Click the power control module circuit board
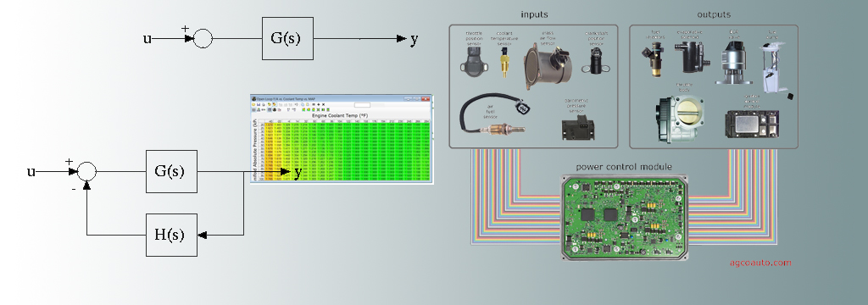Image resolution: width=868 pixels, height=305 pixels. coord(626,217)
